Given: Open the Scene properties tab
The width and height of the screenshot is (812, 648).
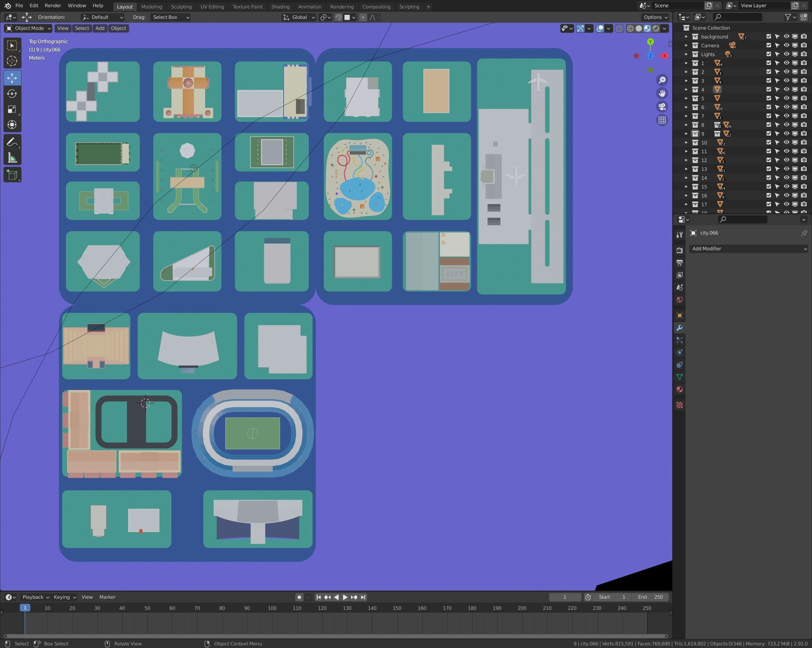Looking at the screenshot, I should pyautogui.click(x=680, y=288).
